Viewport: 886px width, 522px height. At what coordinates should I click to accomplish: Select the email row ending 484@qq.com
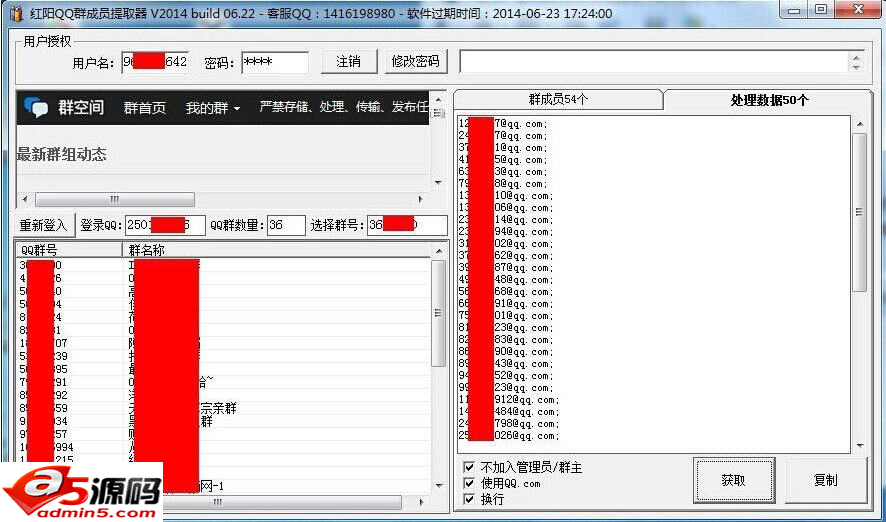pos(509,412)
